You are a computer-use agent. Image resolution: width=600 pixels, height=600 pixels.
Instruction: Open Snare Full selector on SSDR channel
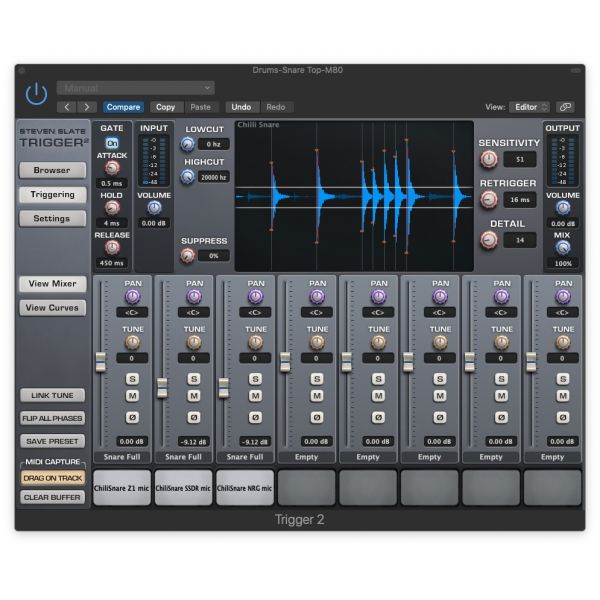(x=183, y=457)
